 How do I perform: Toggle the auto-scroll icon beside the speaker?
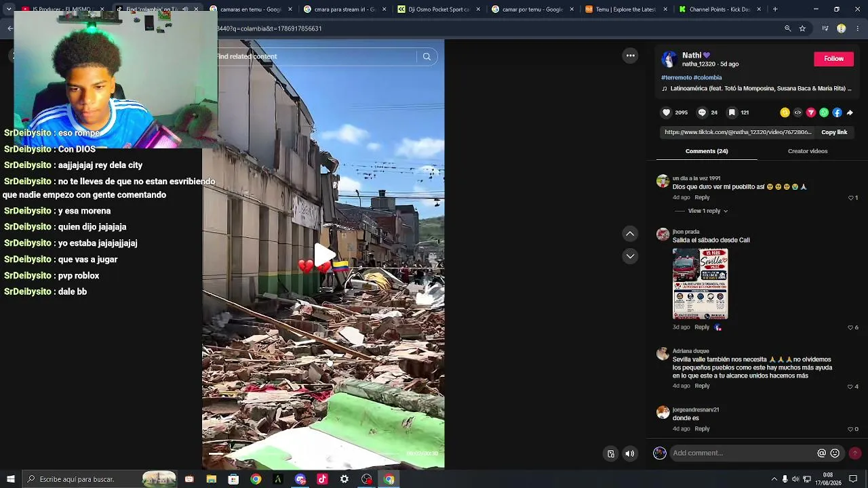(611, 454)
